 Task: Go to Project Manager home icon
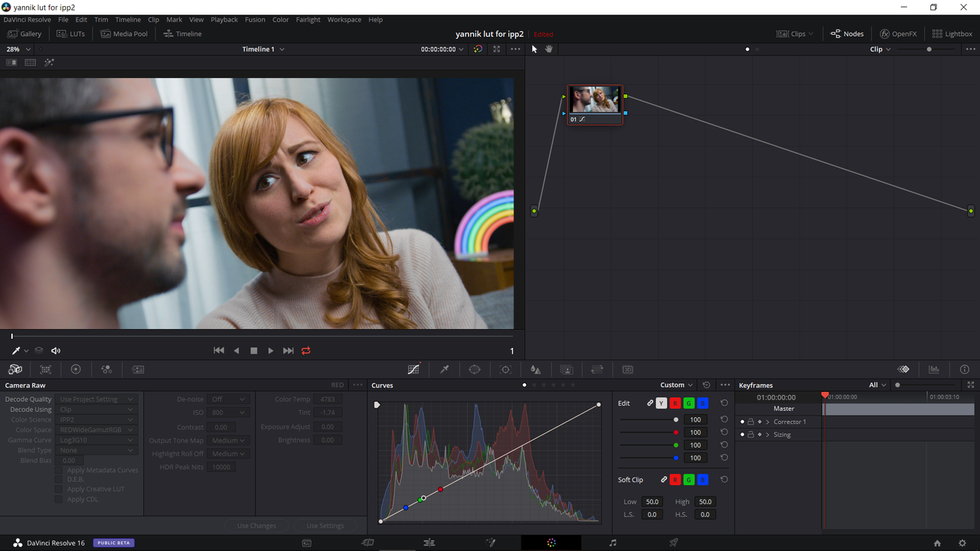tap(937, 543)
